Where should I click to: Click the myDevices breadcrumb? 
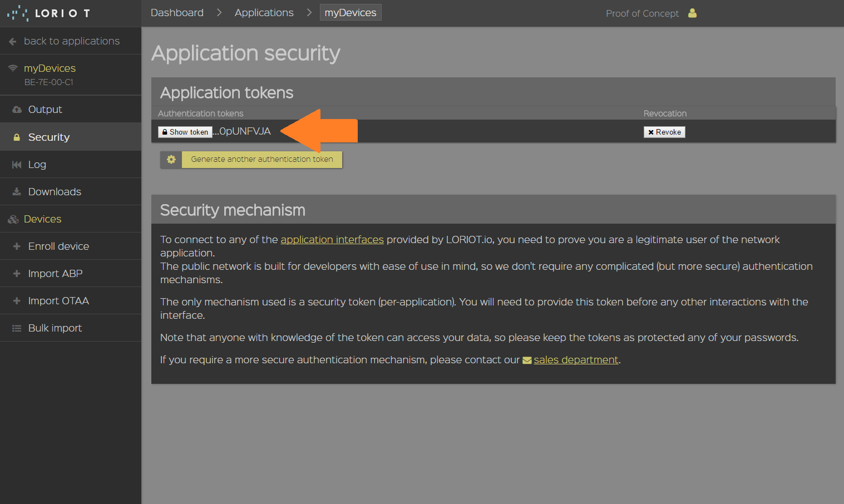pyautogui.click(x=351, y=12)
